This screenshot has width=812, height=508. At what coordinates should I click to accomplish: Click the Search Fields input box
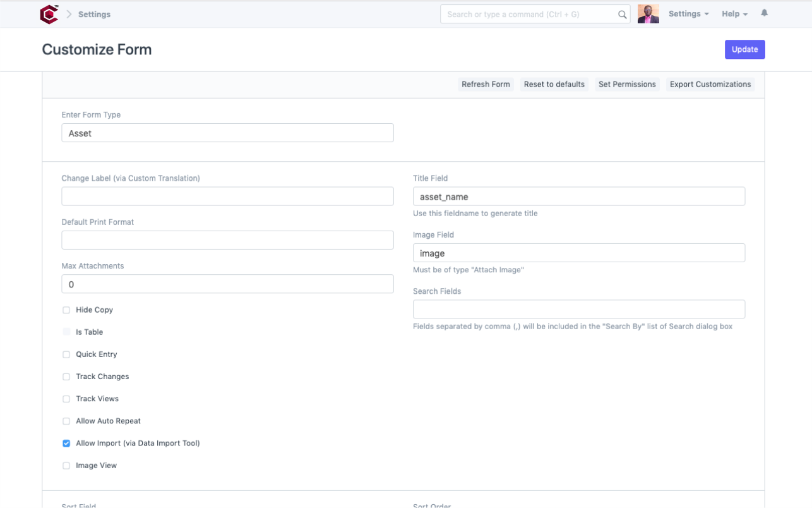tap(578, 309)
